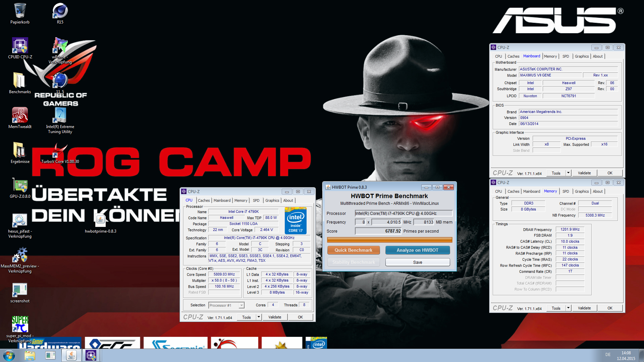Click the Quick Benchmark button
Image resolution: width=644 pixels, height=362 pixels.
[354, 250]
